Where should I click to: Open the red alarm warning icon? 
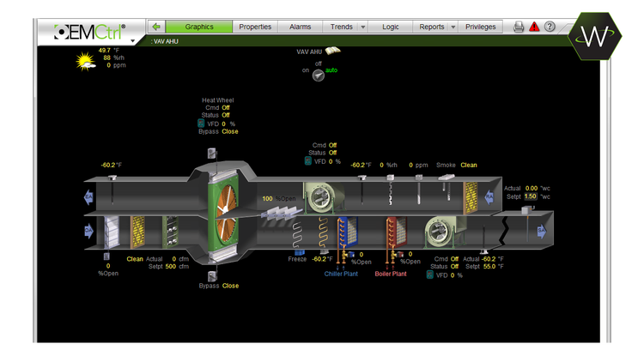pyautogui.click(x=534, y=27)
